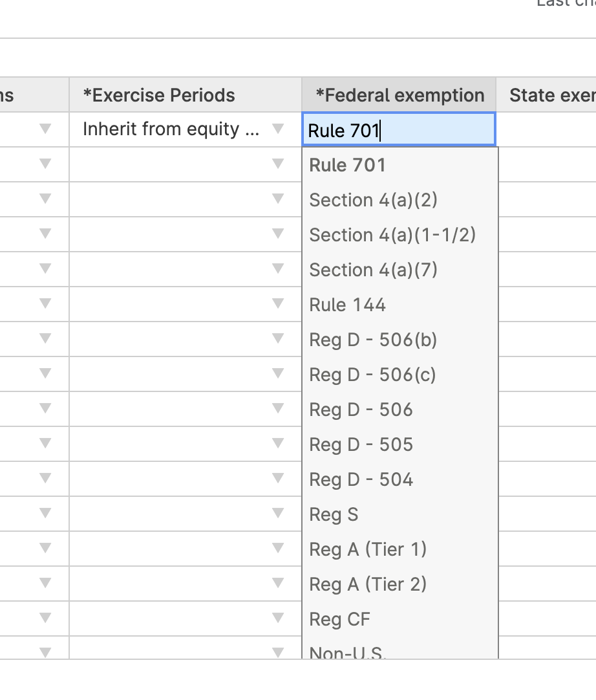Image resolution: width=596 pixels, height=700 pixels.
Task: Click the Federal exemption column header
Action: click(399, 95)
